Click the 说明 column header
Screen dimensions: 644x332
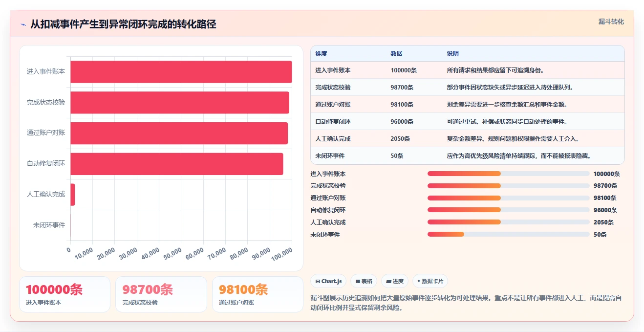tap(452, 54)
